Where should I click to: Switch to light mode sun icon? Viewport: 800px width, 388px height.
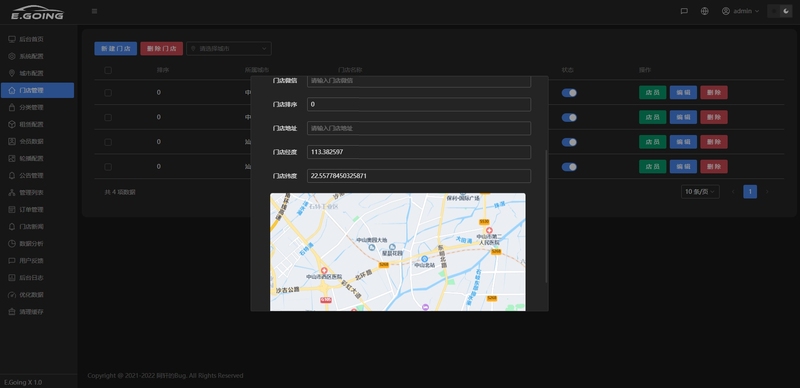(x=774, y=11)
